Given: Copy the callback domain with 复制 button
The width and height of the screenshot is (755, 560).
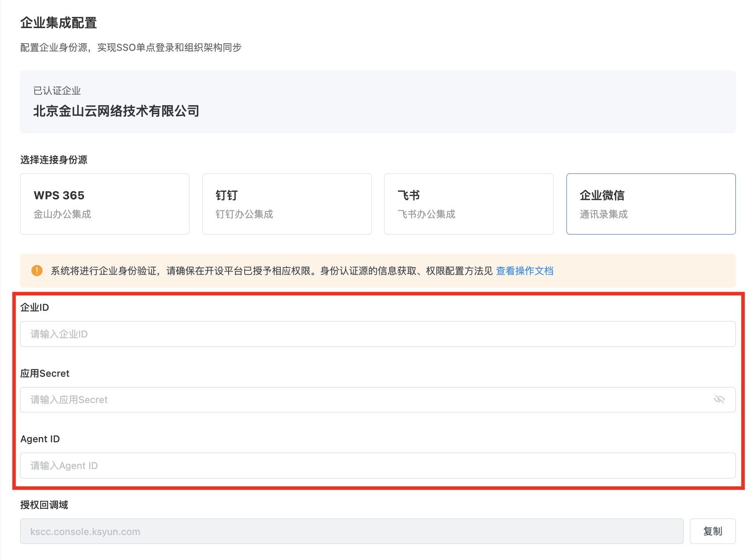Looking at the screenshot, I should [713, 531].
